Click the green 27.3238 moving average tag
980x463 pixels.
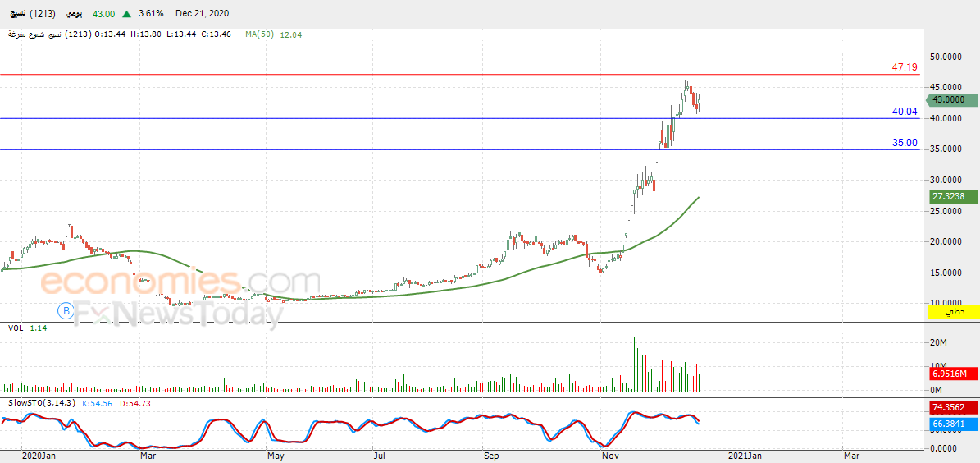(x=952, y=196)
